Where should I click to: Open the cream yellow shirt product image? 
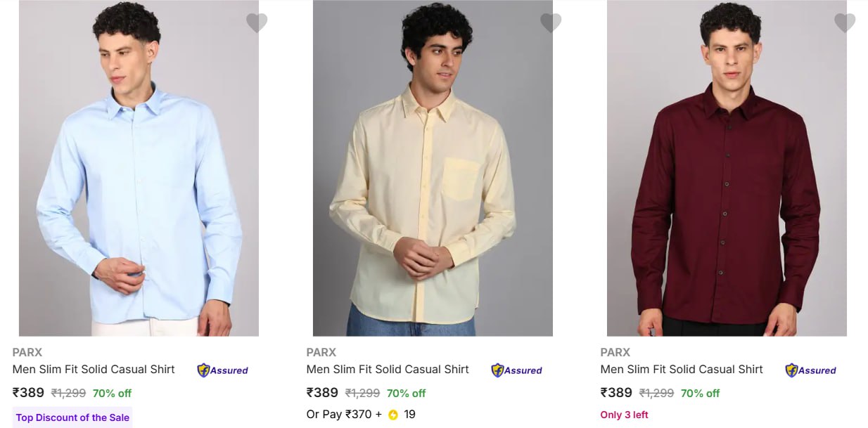click(433, 169)
